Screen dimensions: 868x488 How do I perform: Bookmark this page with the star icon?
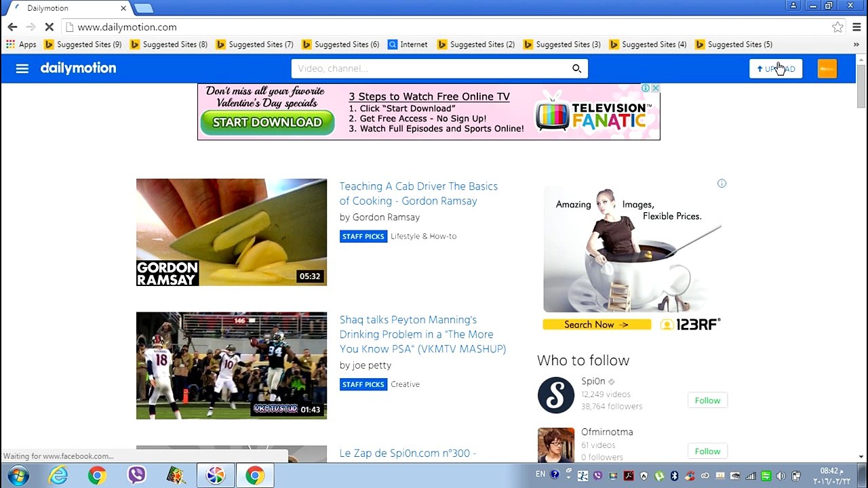coord(837,27)
